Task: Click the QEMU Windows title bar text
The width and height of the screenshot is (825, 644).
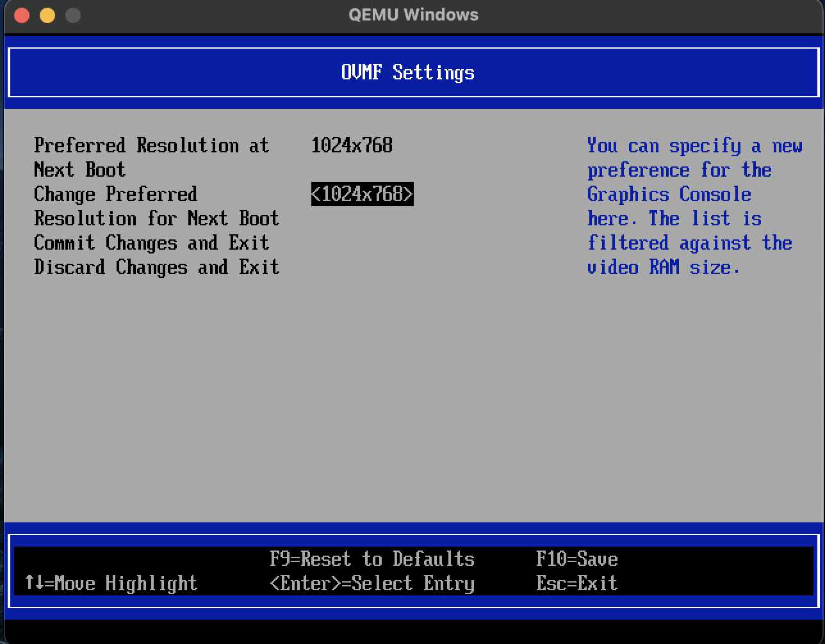Action: click(x=413, y=15)
